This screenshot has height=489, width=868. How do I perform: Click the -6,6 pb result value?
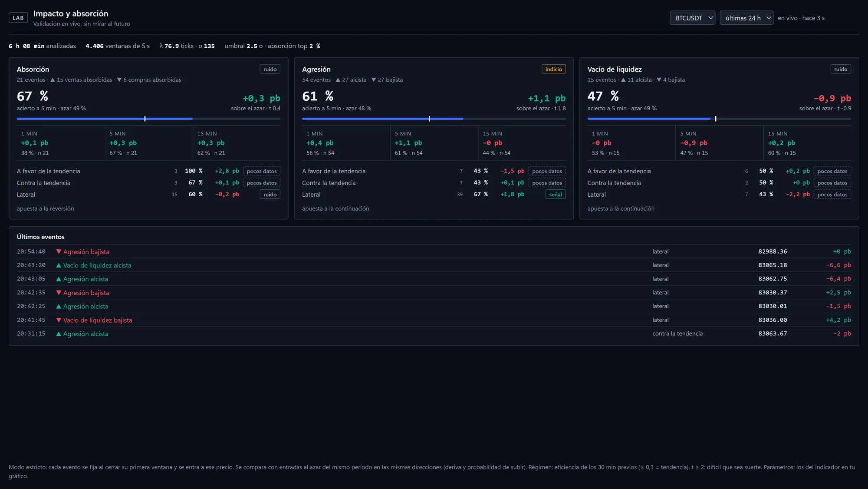[x=838, y=265]
